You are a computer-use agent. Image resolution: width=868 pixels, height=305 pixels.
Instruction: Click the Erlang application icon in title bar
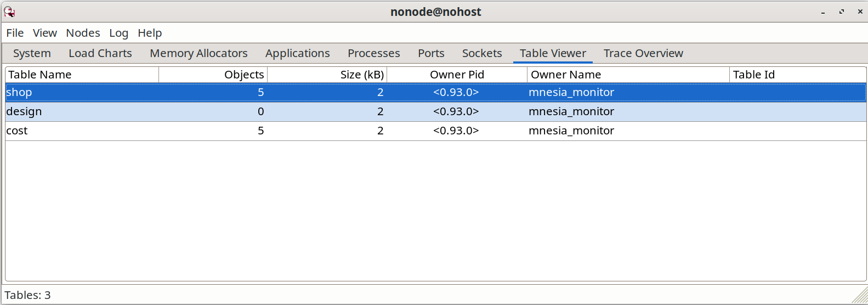click(9, 12)
